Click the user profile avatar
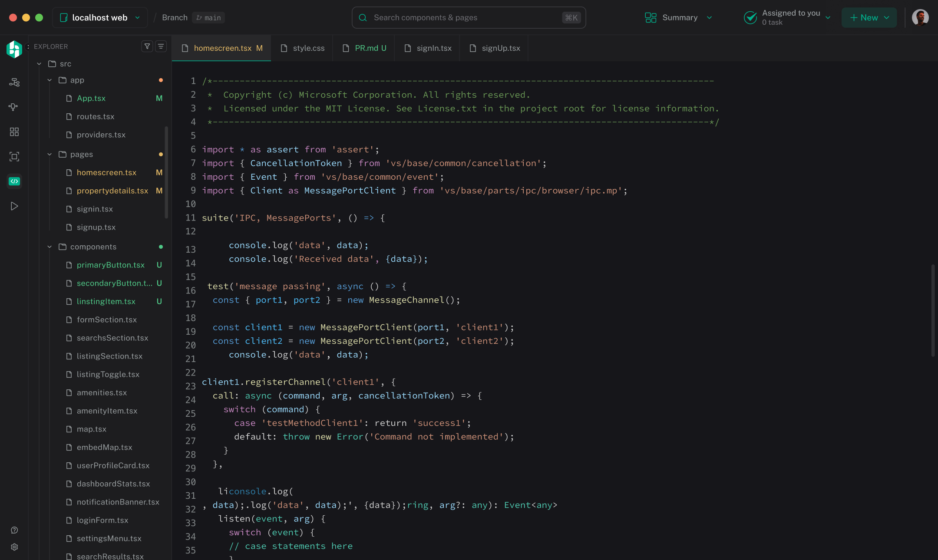Screen dimensions: 938x560 920,17
